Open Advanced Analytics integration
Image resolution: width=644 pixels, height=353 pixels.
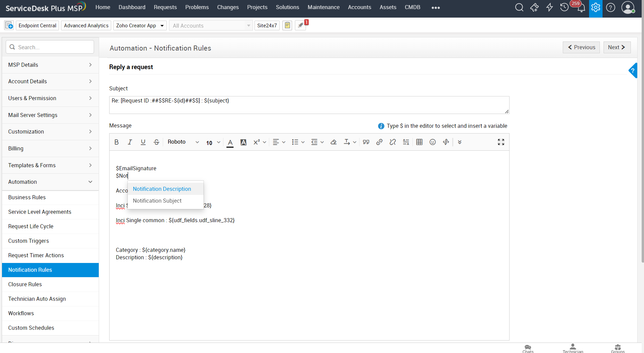pyautogui.click(x=86, y=25)
